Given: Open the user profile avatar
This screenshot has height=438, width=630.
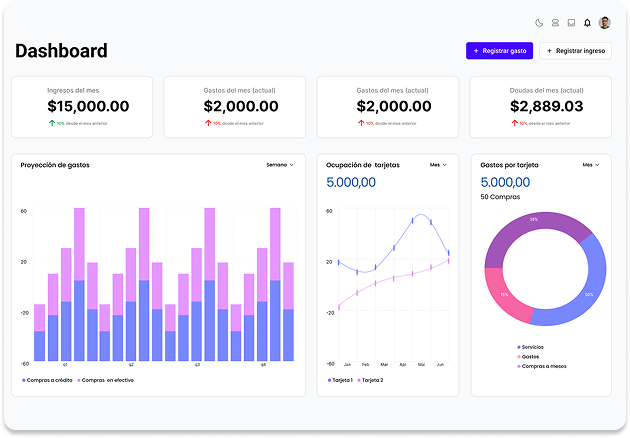Looking at the screenshot, I should [x=604, y=22].
